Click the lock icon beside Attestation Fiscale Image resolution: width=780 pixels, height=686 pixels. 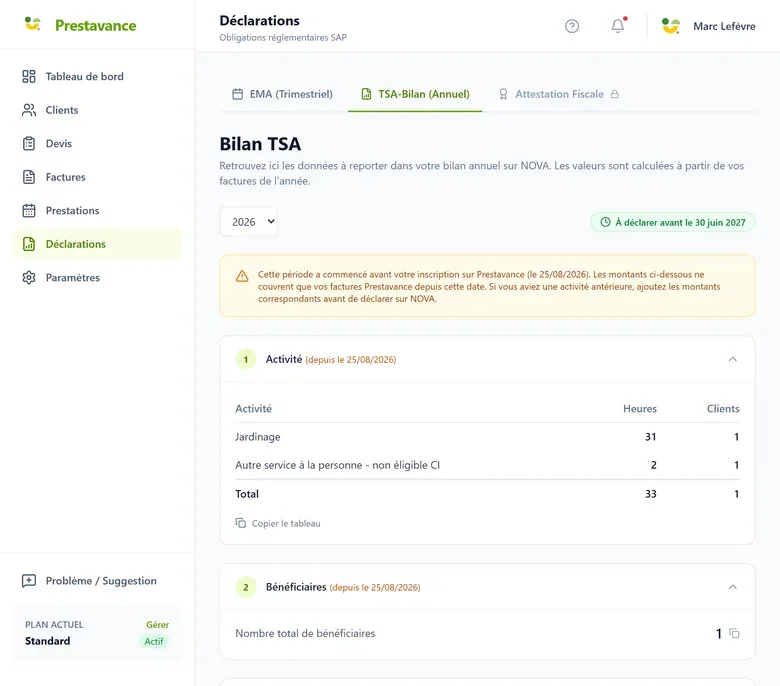click(615, 94)
